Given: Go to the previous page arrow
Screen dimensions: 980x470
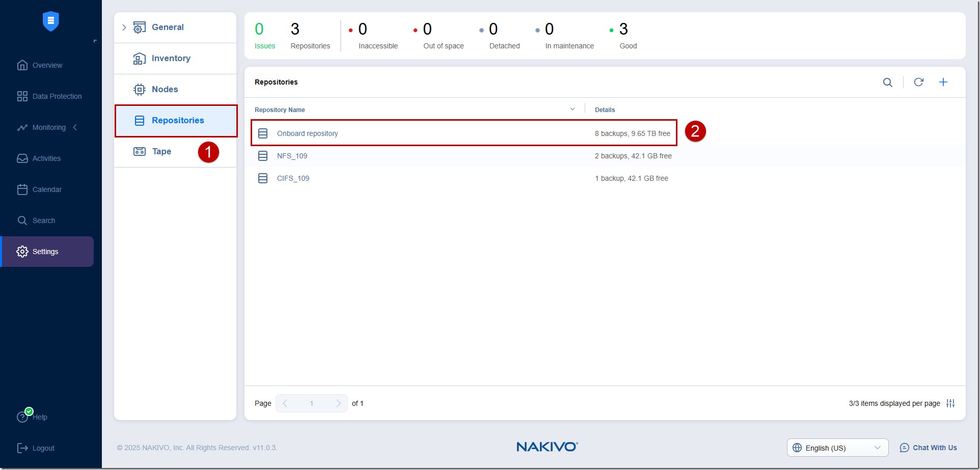Looking at the screenshot, I should (285, 403).
